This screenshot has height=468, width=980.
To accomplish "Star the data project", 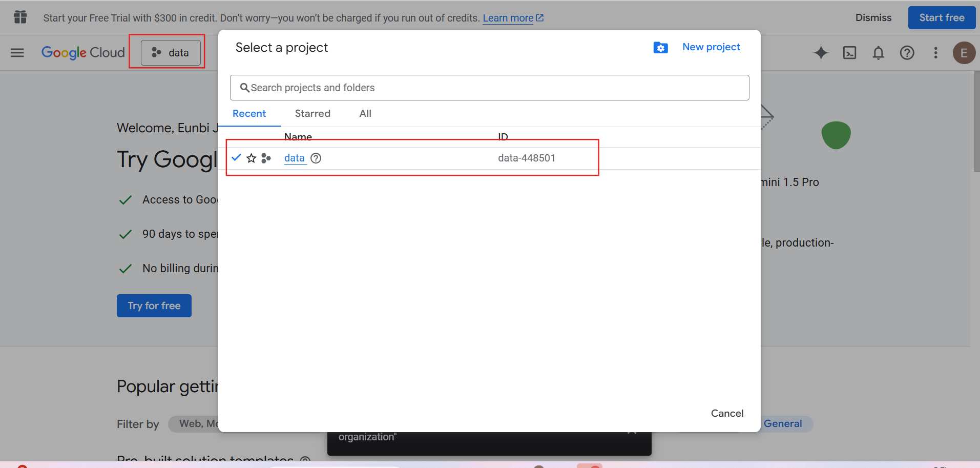I will point(251,158).
